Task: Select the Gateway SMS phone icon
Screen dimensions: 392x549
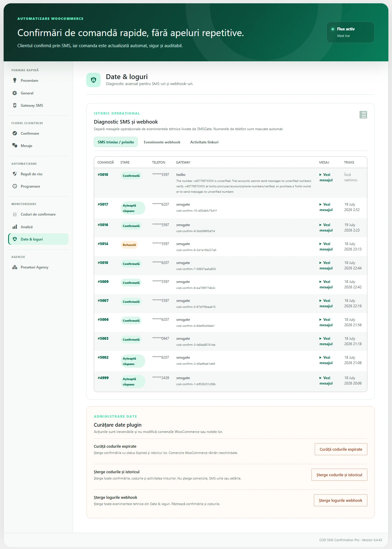Action: (15, 105)
